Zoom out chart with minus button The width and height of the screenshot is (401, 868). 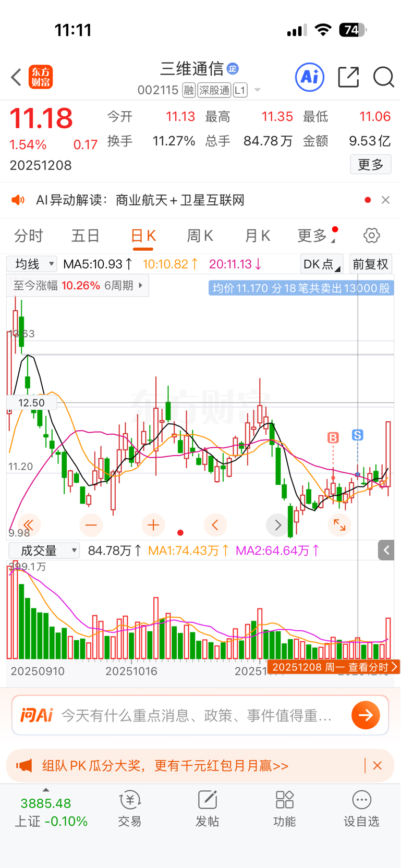click(91, 525)
